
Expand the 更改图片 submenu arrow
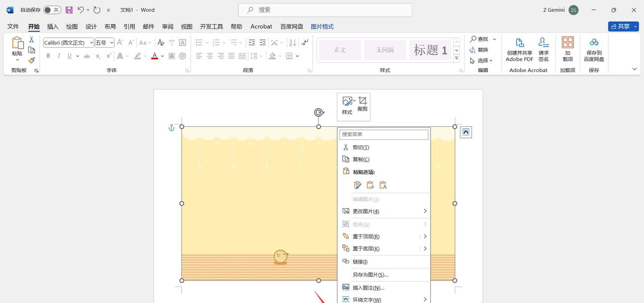point(425,211)
